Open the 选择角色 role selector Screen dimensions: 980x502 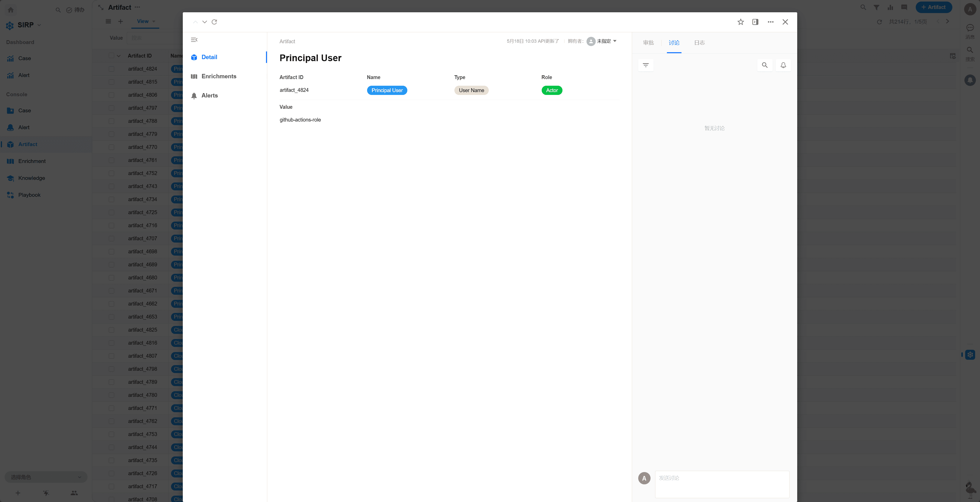coord(46,477)
